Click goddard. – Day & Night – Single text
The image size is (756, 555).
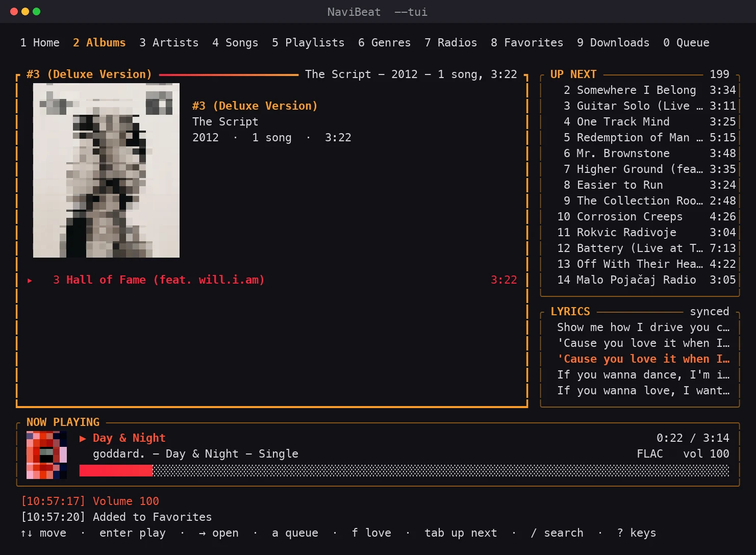coord(195,453)
